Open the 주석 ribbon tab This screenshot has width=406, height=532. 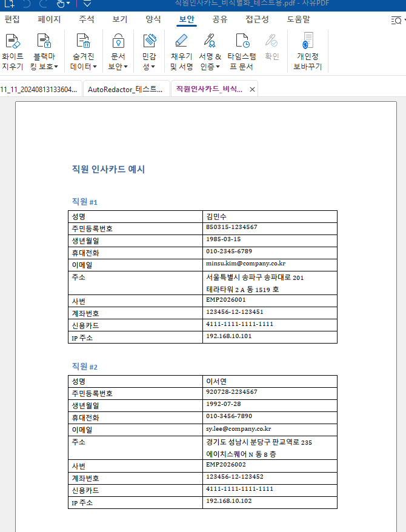tap(87, 19)
